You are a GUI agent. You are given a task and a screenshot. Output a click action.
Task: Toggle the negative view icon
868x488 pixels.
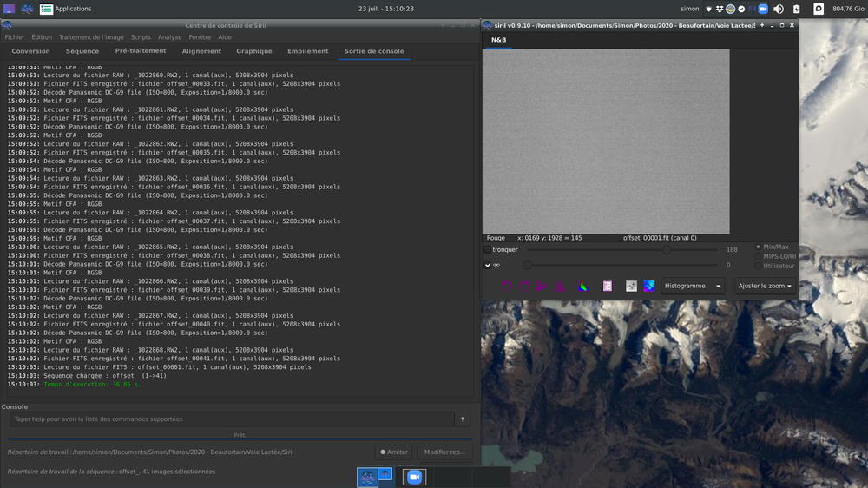pos(631,286)
